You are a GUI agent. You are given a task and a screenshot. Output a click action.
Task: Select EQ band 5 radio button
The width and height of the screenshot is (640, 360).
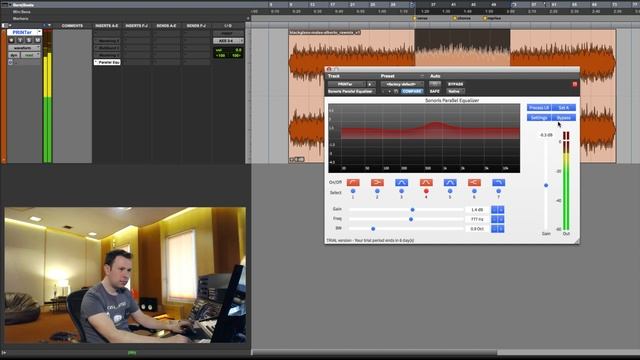pos(450,191)
